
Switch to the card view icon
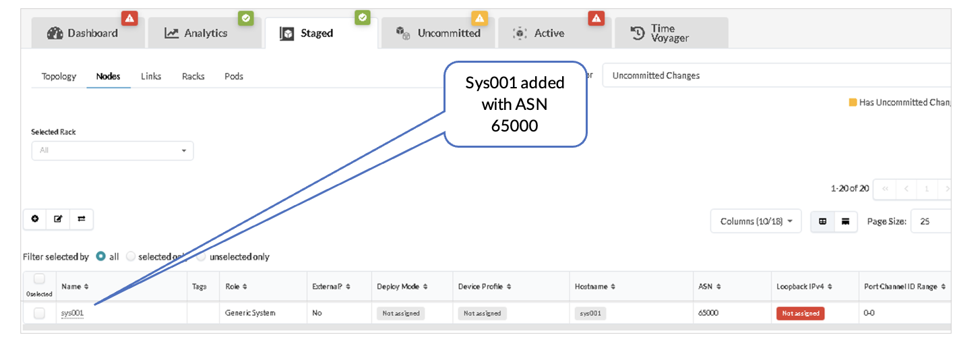click(x=845, y=221)
